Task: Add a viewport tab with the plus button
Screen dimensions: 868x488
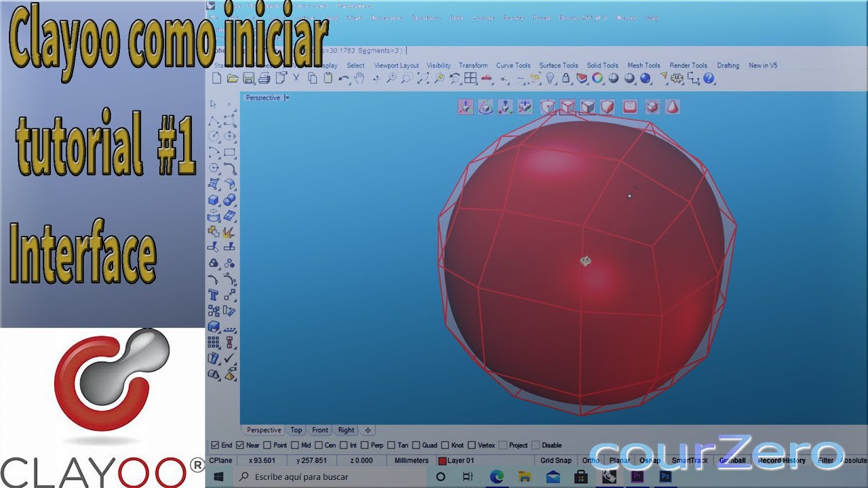Action: [368, 430]
